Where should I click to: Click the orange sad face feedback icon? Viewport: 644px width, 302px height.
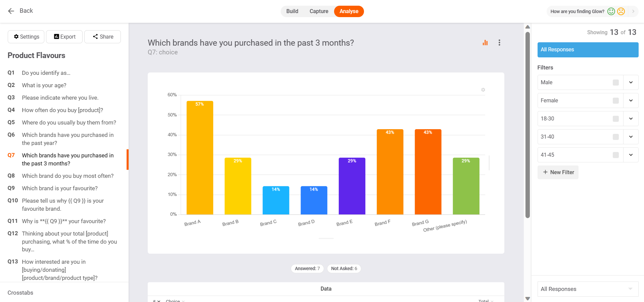click(x=621, y=11)
